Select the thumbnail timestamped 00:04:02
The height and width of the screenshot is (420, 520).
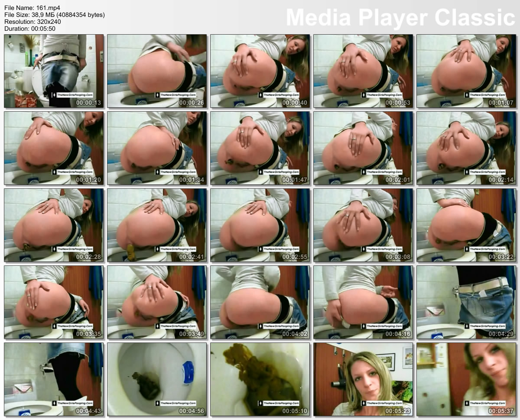pyautogui.click(x=260, y=302)
